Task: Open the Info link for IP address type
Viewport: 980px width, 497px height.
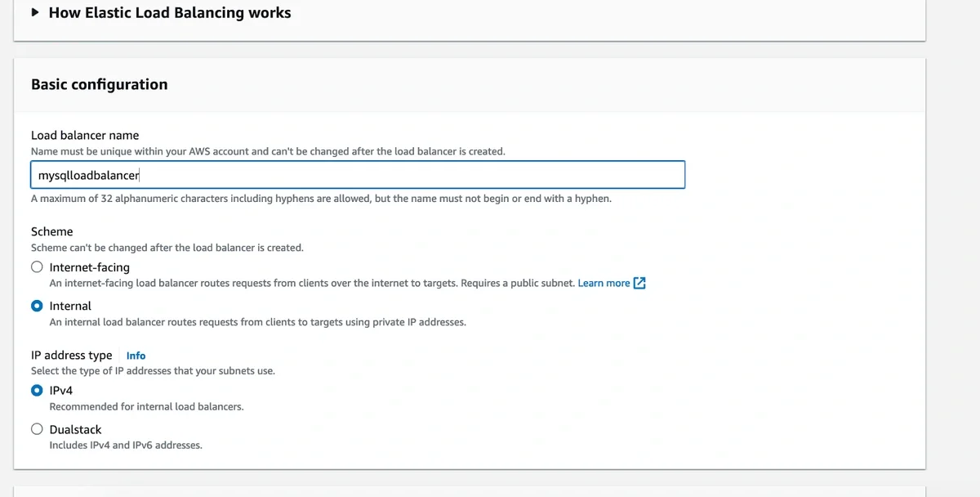Action: pos(136,356)
